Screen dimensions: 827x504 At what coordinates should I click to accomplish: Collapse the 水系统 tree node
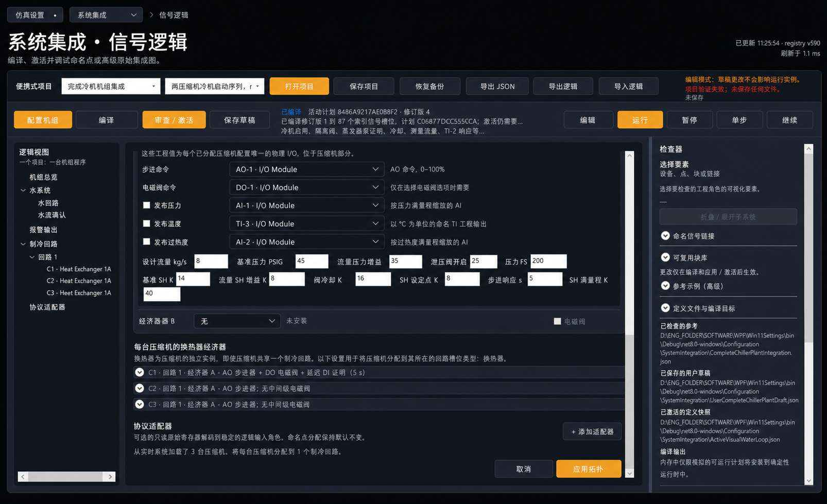tap(23, 190)
